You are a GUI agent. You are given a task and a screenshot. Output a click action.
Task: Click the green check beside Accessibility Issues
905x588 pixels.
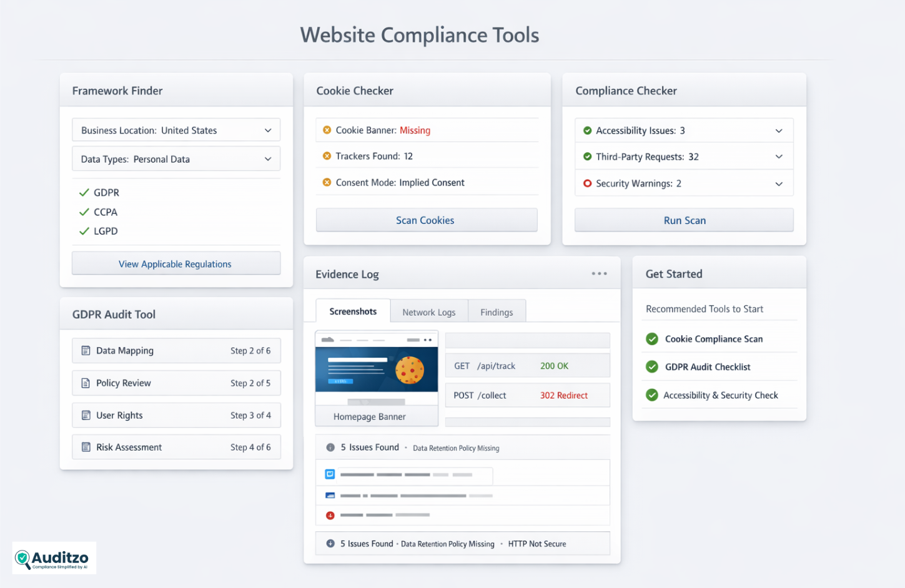(x=588, y=130)
